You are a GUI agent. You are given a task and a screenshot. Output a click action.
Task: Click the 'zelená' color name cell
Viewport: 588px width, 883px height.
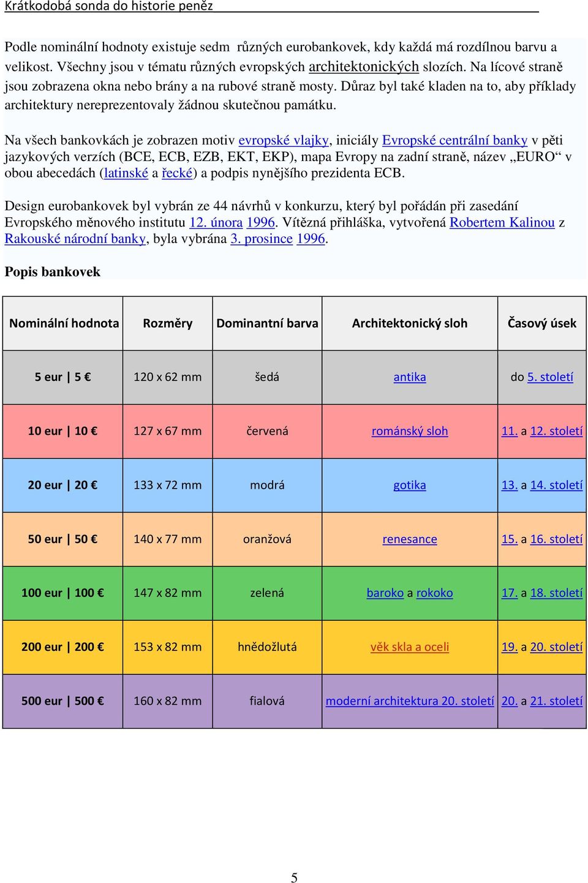[267, 593]
